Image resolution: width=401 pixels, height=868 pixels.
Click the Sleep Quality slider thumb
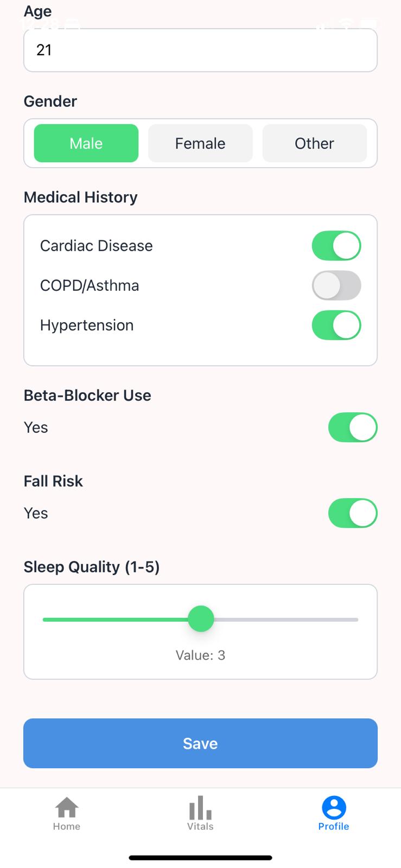click(201, 619)
